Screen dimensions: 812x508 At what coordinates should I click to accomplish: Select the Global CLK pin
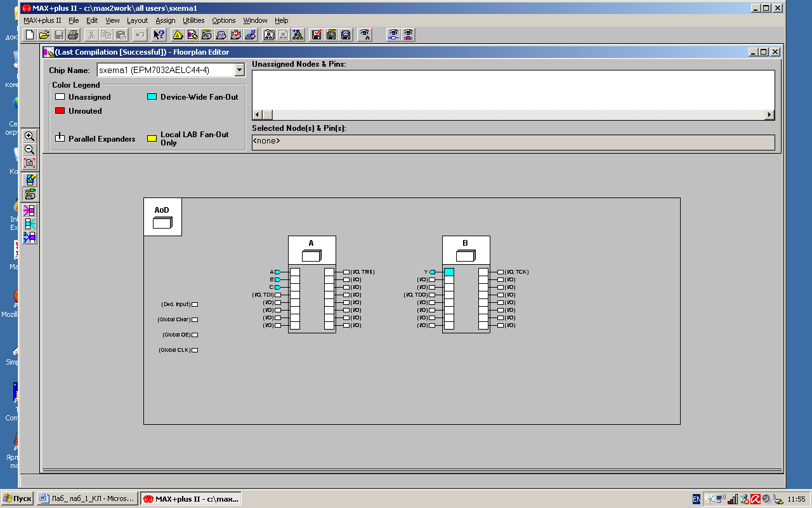click(x=195, y=350)
